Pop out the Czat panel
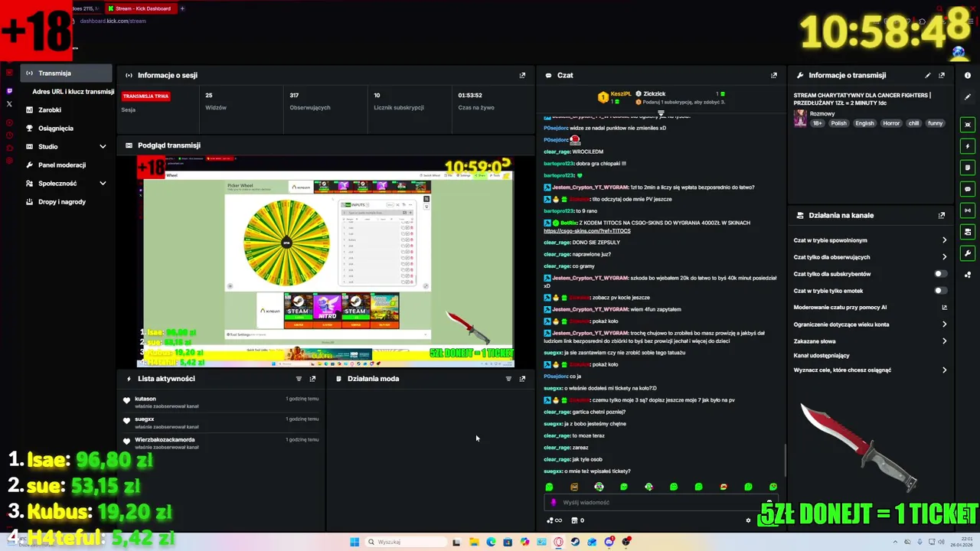Screen dimensions: 980x551 tap(773, 75)
